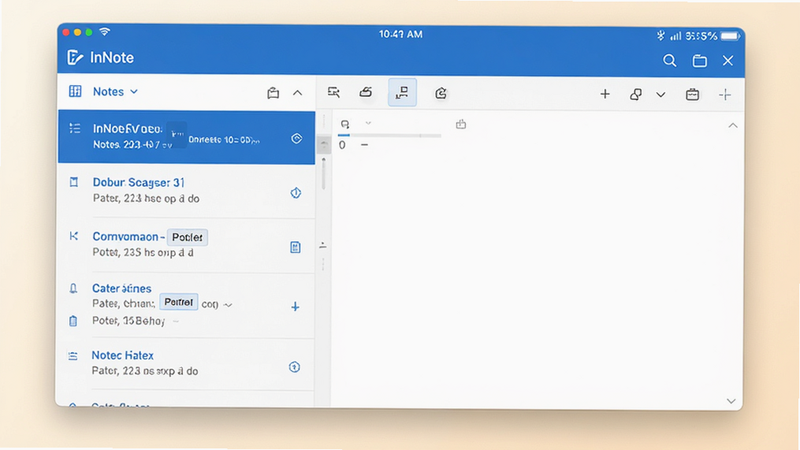Screen dimensions: 800x450
Task: Open the Dobur Scagser 31 note
Action: coord(186,191)
